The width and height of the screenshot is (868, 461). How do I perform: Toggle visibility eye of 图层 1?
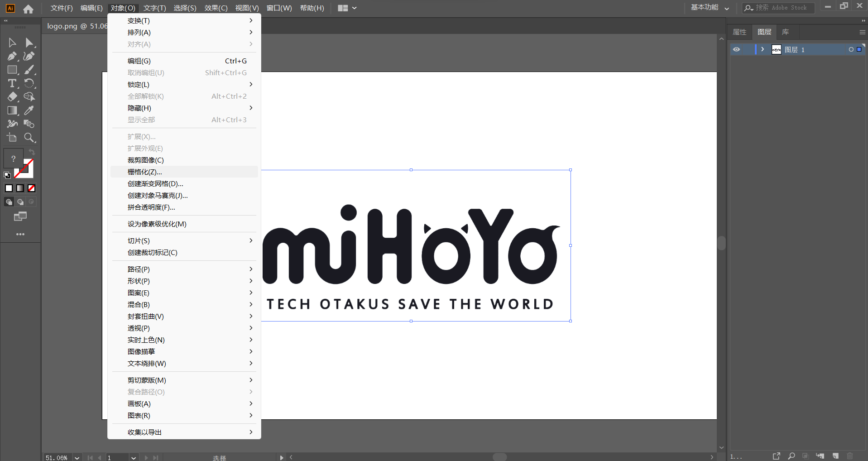737,49
